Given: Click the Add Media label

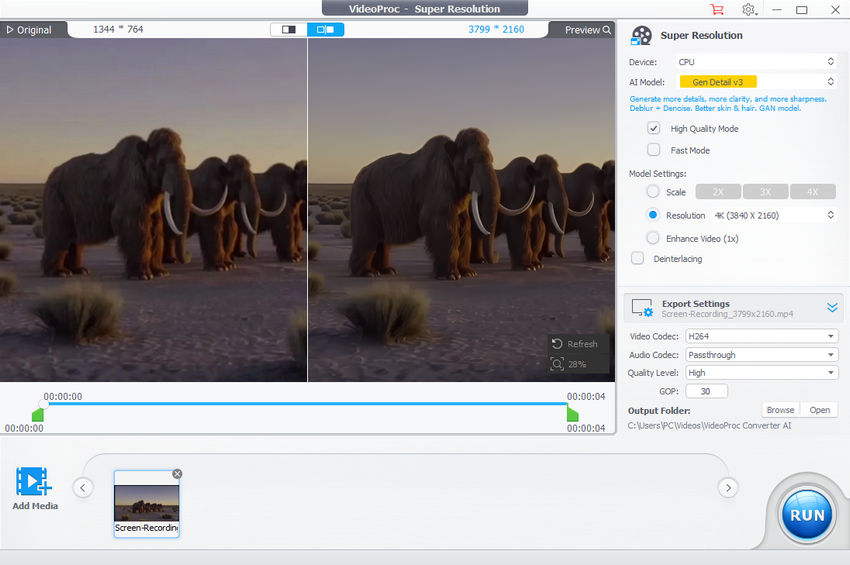Looking at the screenshot, I should click(x=35, y=505).
